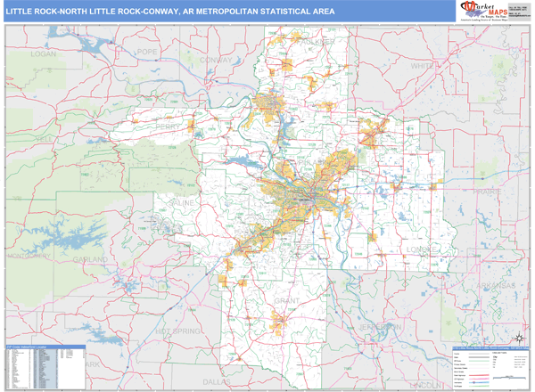Select the MONTGOMERY county label

29,256
